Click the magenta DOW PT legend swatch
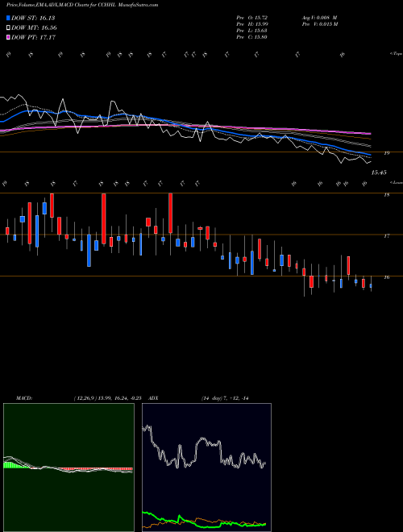This screenshot has width=403, height=532. point(8,37)
